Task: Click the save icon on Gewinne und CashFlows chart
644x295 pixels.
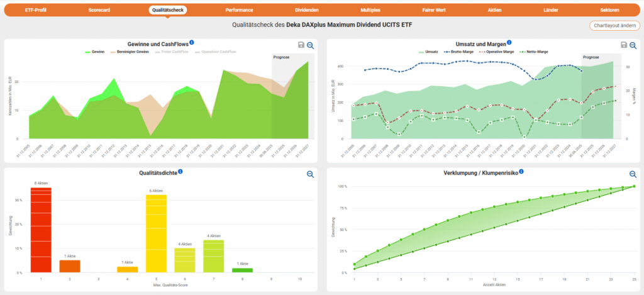Action: click(301, 45)
